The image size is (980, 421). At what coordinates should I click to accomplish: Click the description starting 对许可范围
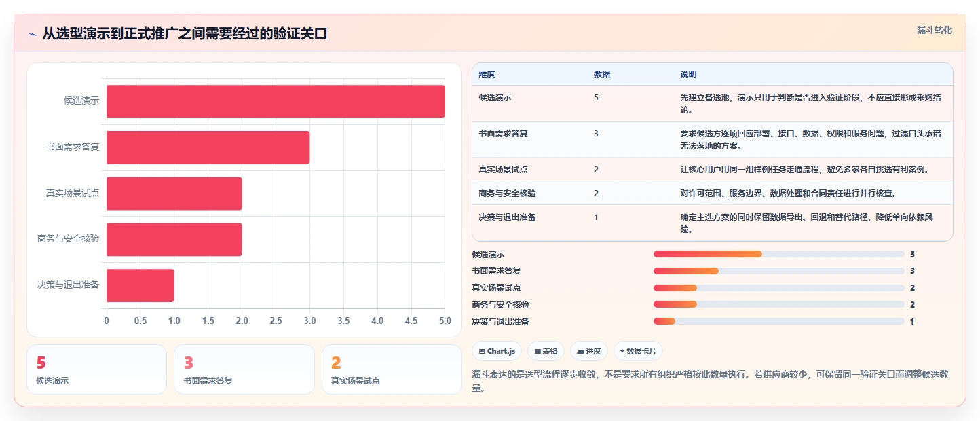788,193
